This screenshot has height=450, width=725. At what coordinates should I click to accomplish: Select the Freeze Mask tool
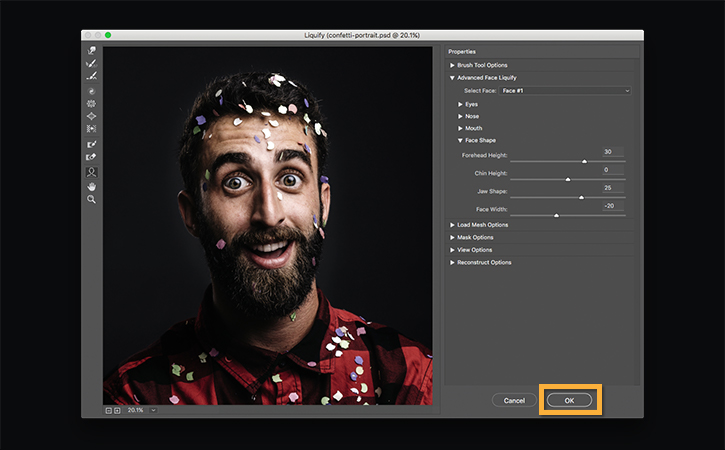point(91,144)
